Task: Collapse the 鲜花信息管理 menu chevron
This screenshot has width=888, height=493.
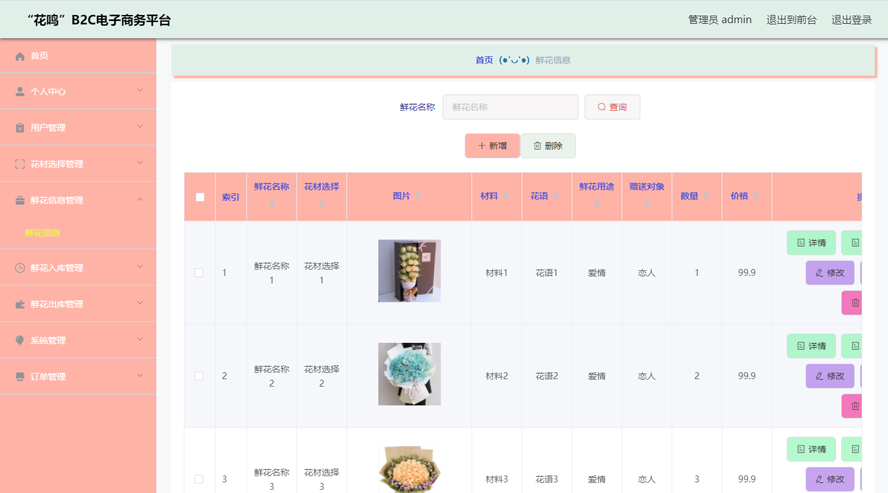Action: [140, 199]
